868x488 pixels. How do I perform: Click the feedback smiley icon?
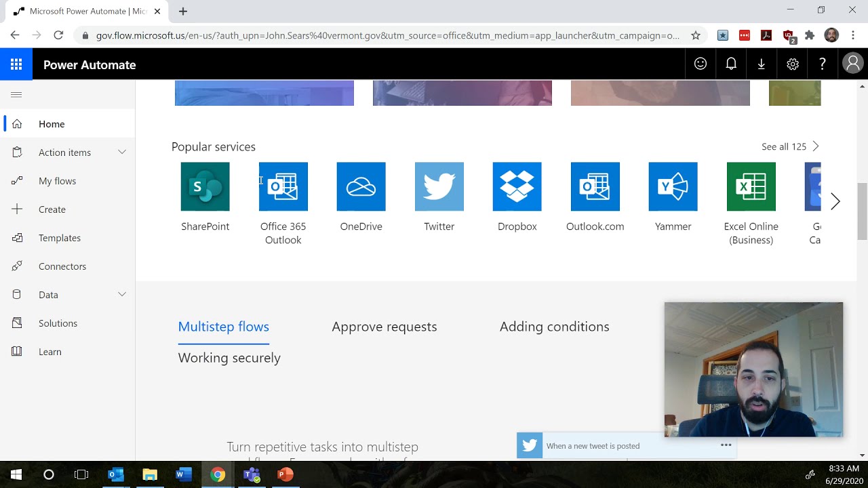click(701, 64)
